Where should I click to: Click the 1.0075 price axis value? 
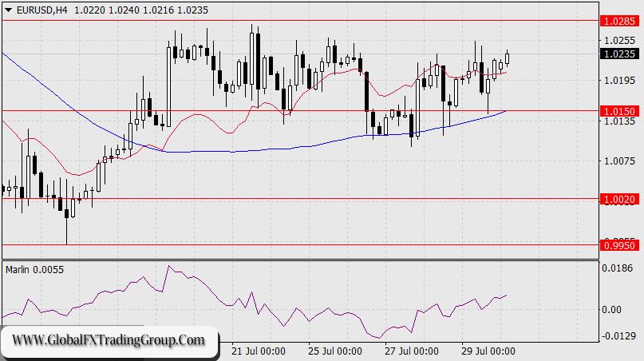pyautogui.click(x=619, y=161)
